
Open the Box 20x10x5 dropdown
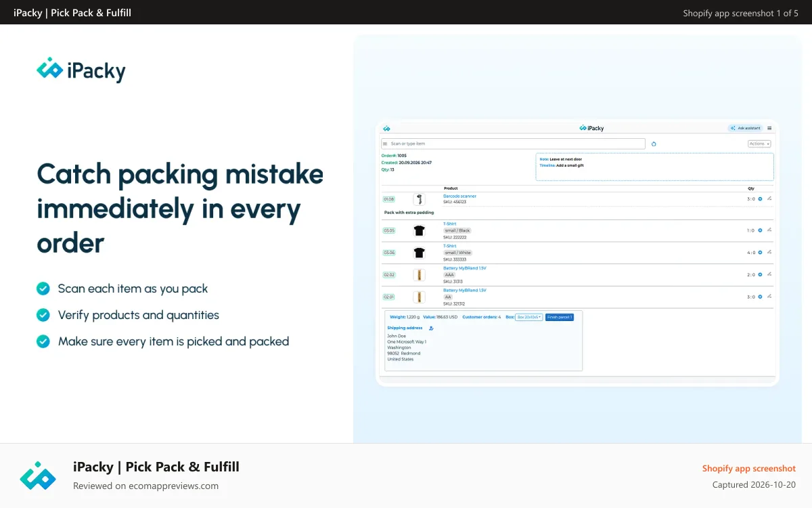(x=528, y=317)
